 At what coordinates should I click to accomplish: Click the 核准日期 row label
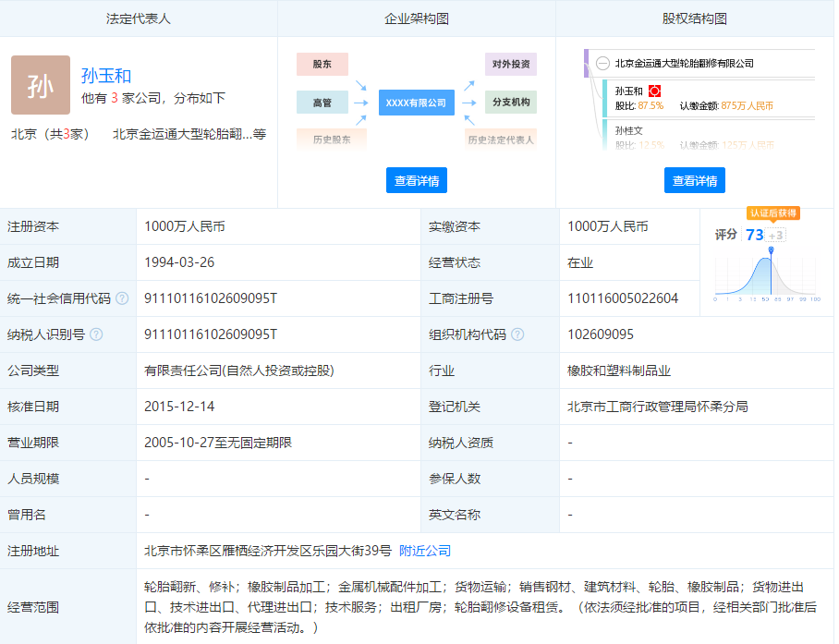point(33,407)
